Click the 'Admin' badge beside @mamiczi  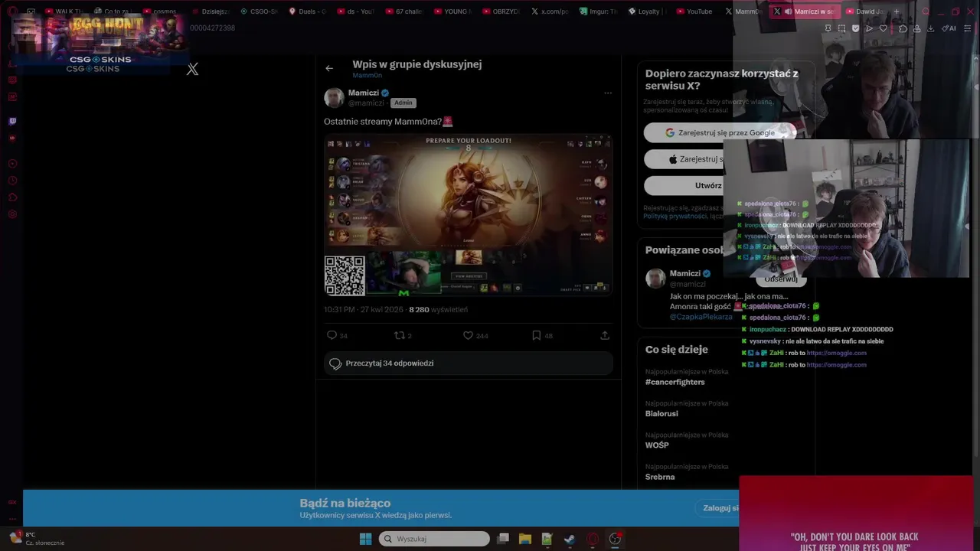[403, 103]
